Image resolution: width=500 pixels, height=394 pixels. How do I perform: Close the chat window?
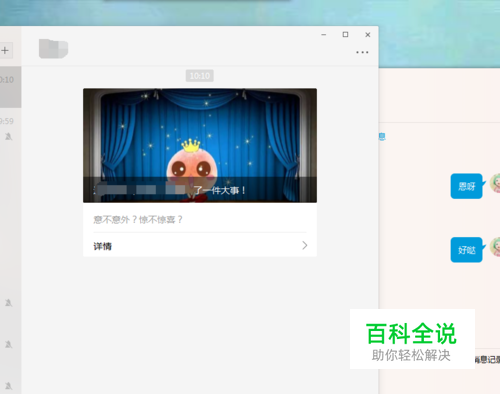[x=368, y=35]
